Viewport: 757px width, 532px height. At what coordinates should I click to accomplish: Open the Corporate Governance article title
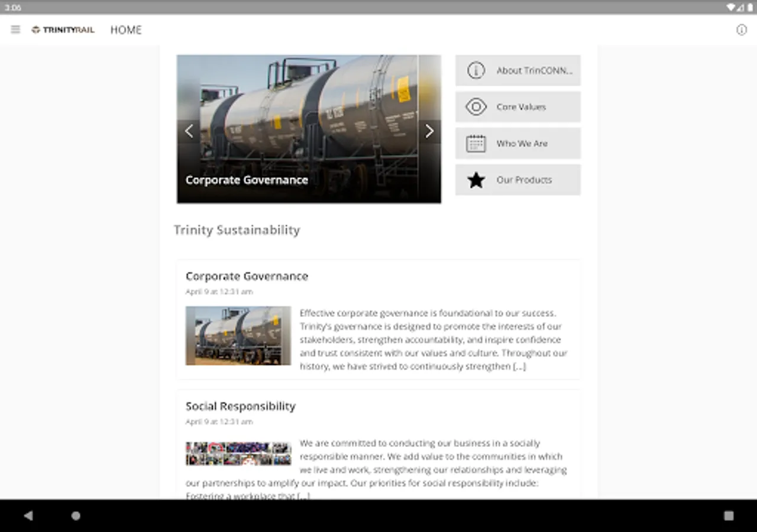click(x=247, y=276)
